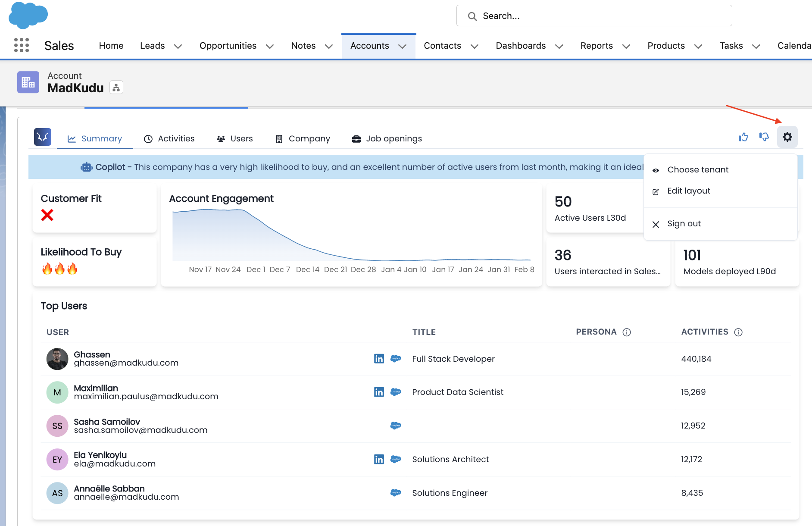Click into the Search field
Viewport: 812px width, 526px height.
[x=594, y=16]
